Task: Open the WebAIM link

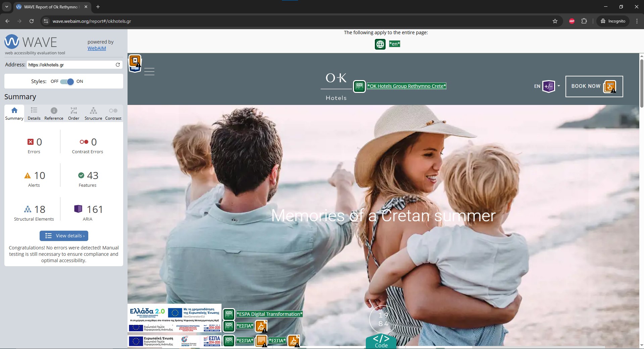Action: (97, 48)
